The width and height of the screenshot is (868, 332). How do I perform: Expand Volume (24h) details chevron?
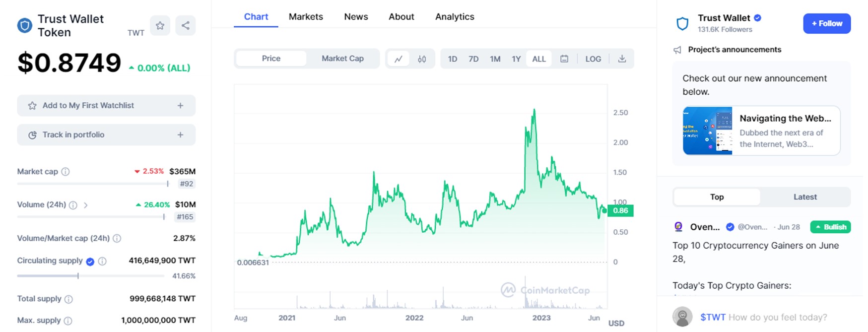(86, 205)
